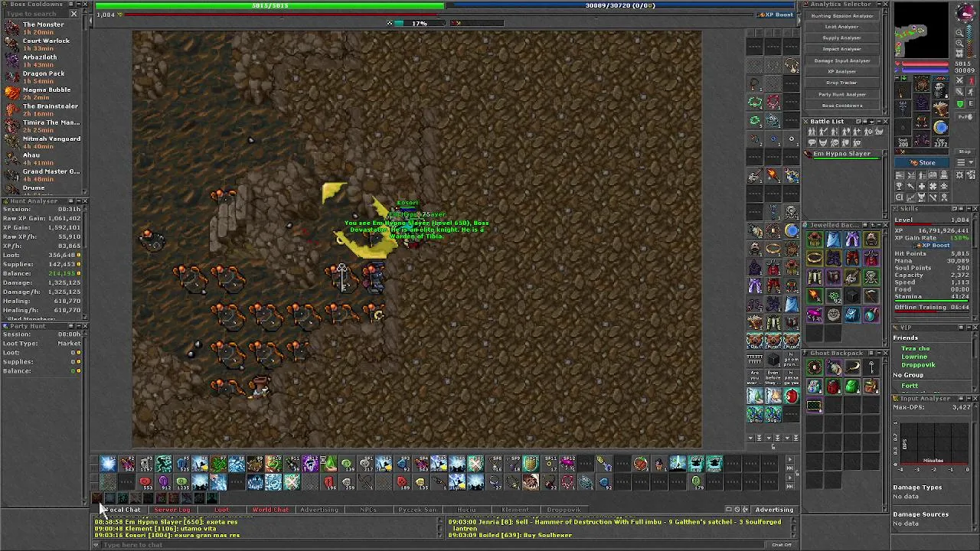Use the action bar item showing 1235
Image resolution: width=980 pixels, height=551 pixels.
(x=181, y=482)
